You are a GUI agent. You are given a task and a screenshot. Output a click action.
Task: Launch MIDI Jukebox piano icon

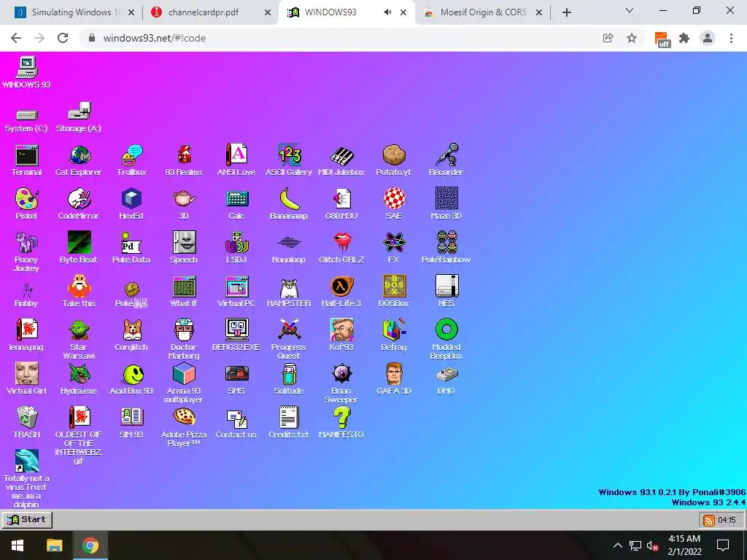click(x=341, y=160)
